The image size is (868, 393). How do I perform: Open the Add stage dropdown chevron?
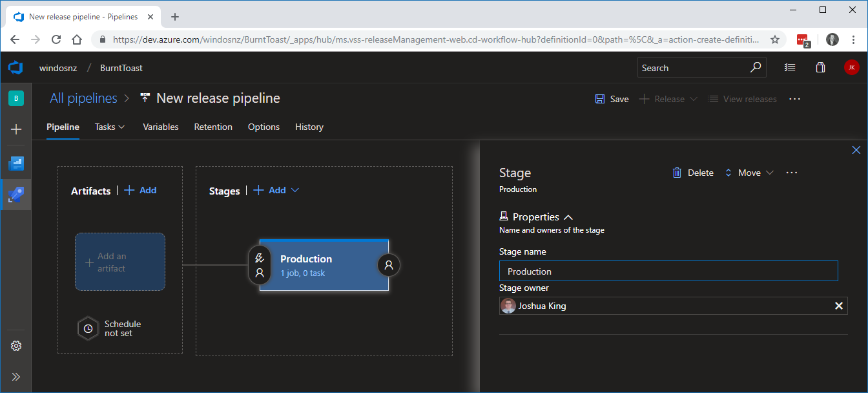(x=295, y=190)
